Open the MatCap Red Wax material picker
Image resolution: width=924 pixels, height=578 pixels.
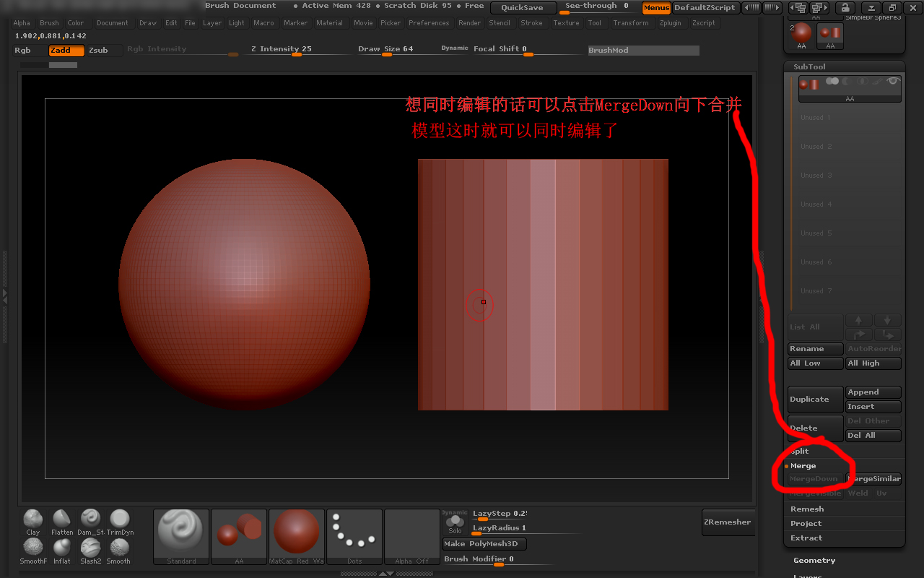click(x=297, y=537)
